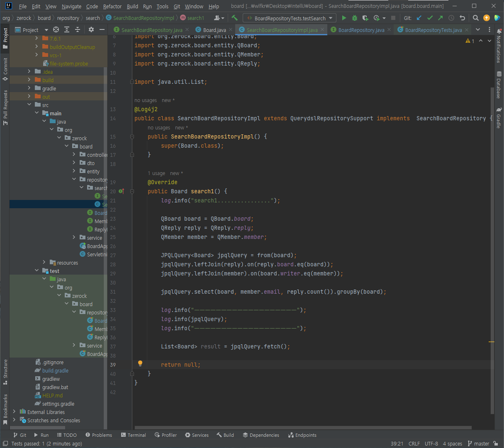Viewport: 504px width, 448px height.
Task: Open Git Show History clock icon
Action: tap(451, 18)
